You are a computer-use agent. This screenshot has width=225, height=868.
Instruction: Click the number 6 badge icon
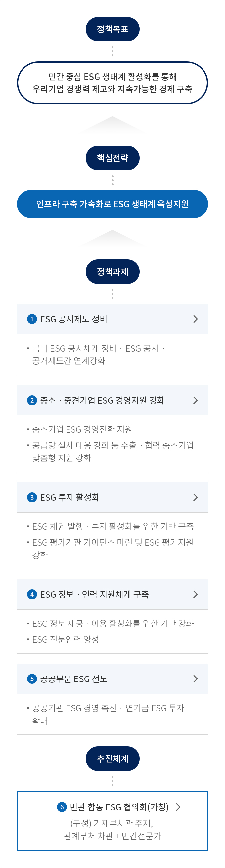(62, 807)
